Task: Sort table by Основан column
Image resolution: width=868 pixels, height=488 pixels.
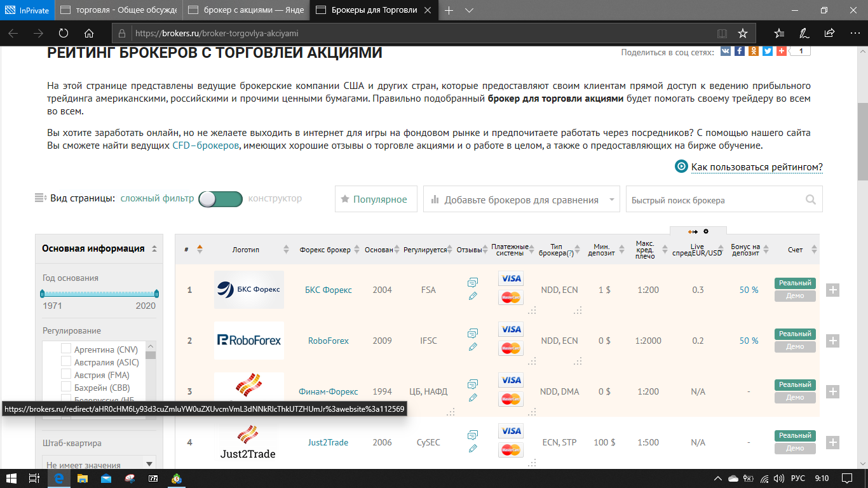Action: coord(398,250)
